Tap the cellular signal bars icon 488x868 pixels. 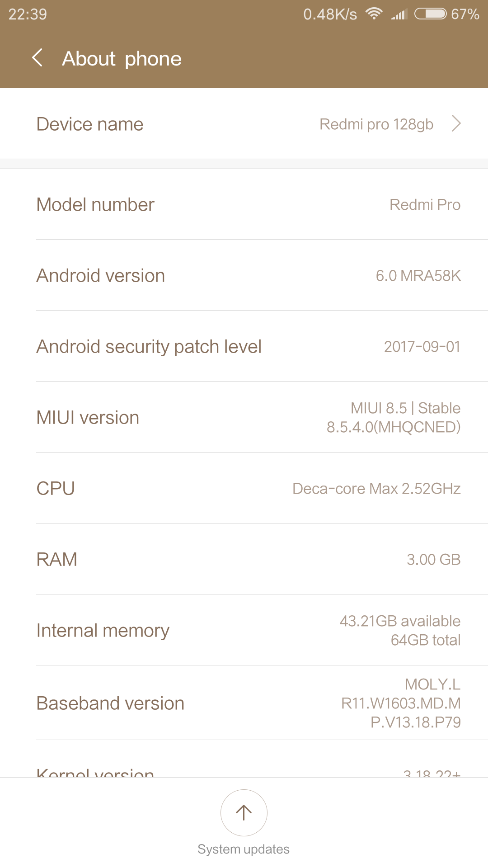tap(399, 14)
